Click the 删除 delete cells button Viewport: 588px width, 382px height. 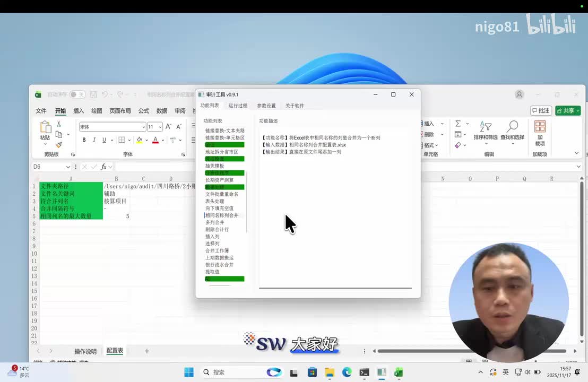tap(429, 134)
